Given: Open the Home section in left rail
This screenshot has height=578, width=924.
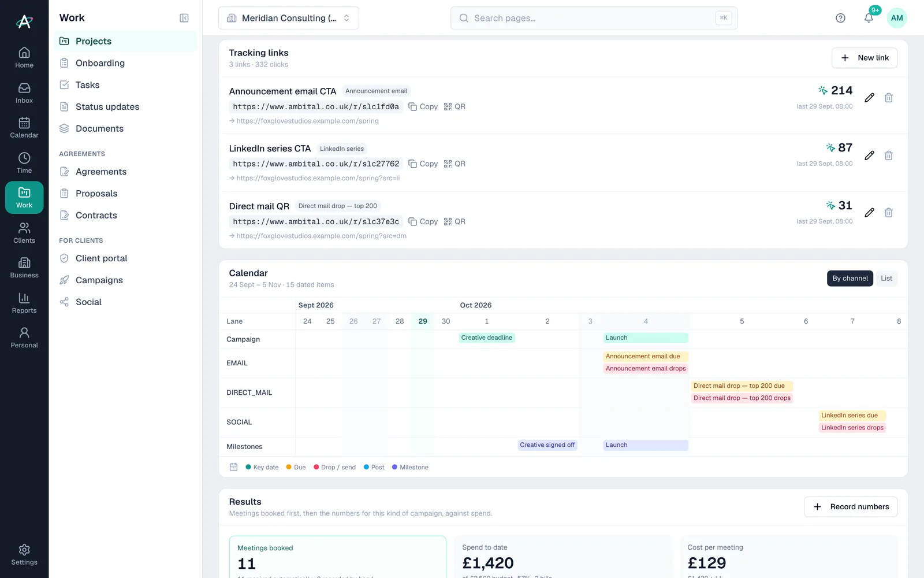Looking at the screenshot, I should point(24,58).
